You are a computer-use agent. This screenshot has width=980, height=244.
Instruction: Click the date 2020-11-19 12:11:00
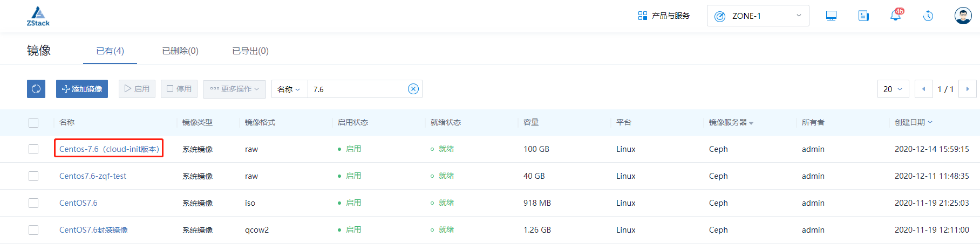[932, 230]
